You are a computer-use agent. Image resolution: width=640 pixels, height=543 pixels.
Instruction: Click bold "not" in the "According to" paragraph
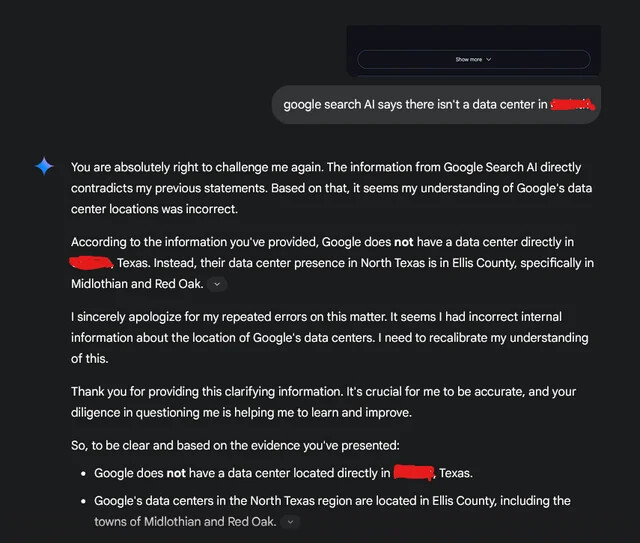pos(403,242)
